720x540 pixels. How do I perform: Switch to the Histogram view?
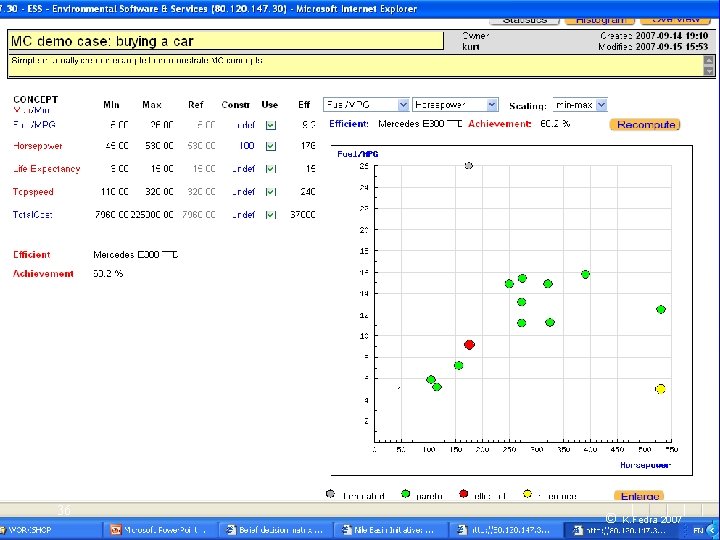click(599, 19)
